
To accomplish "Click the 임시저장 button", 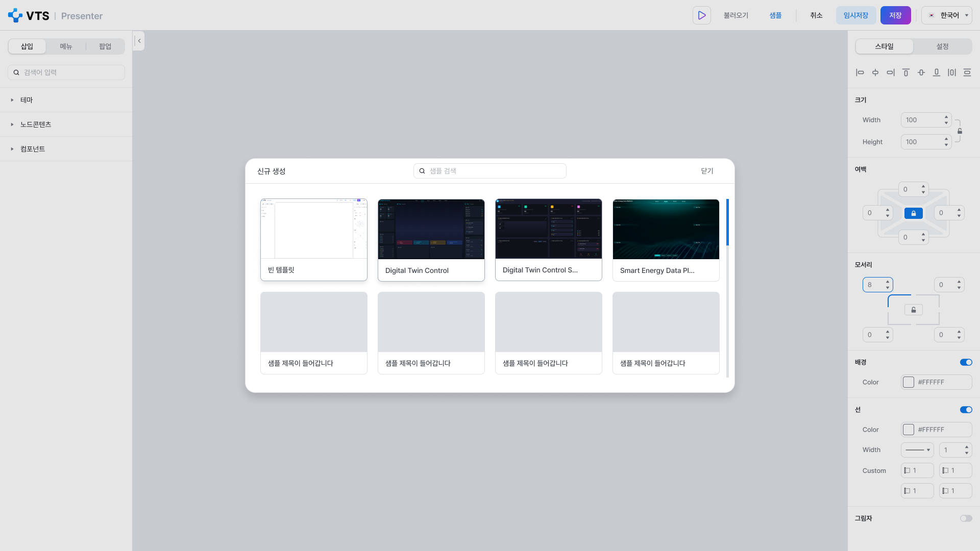I will pyautogui.click(x=856, y=15).
